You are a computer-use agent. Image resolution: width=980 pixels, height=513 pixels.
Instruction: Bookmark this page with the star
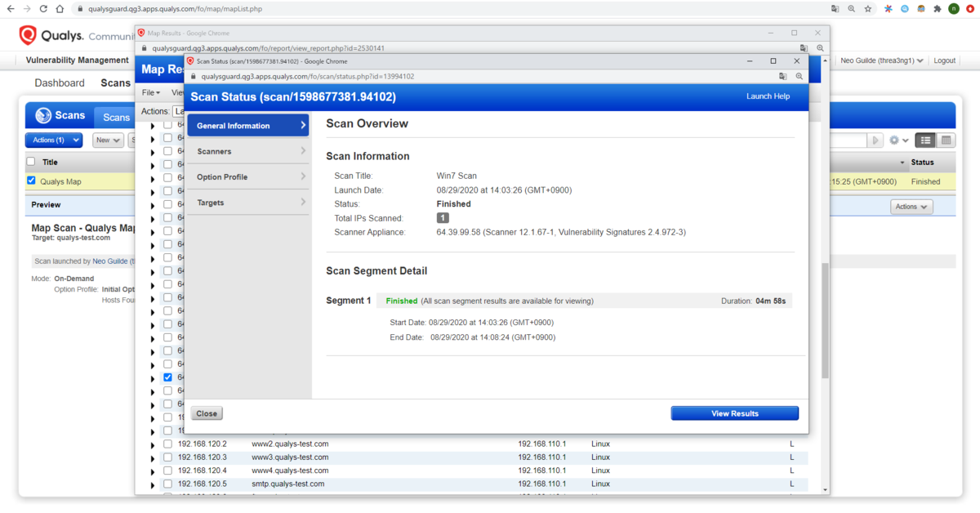click(867, 9)
